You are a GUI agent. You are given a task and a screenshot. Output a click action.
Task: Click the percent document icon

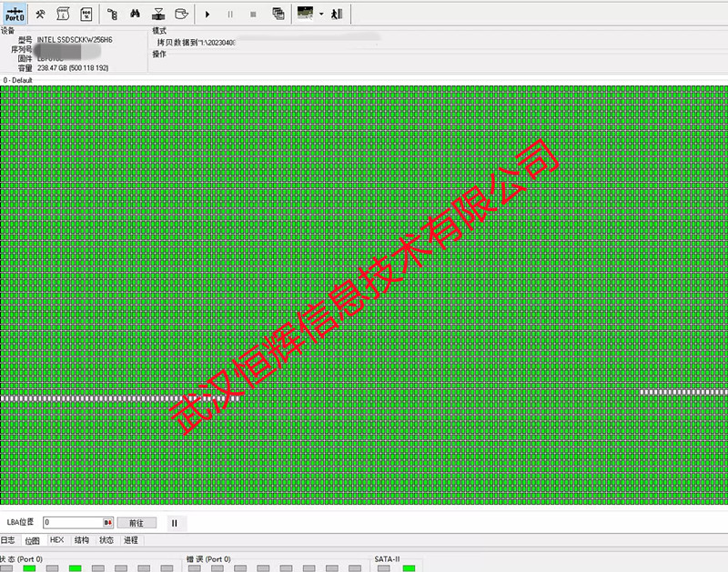[86, 15]
